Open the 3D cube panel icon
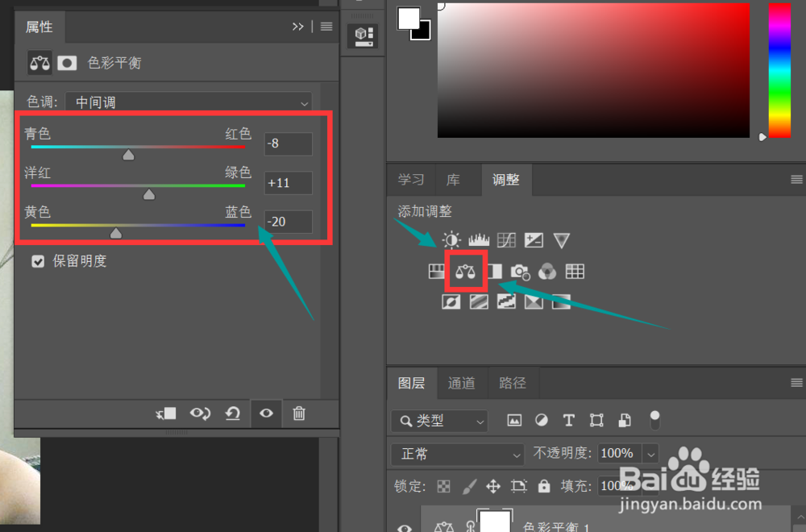The image size is (806, 532). [364, 36]
